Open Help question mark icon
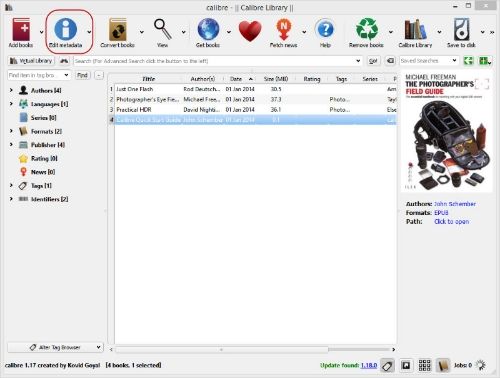 [x=325, y=29]
